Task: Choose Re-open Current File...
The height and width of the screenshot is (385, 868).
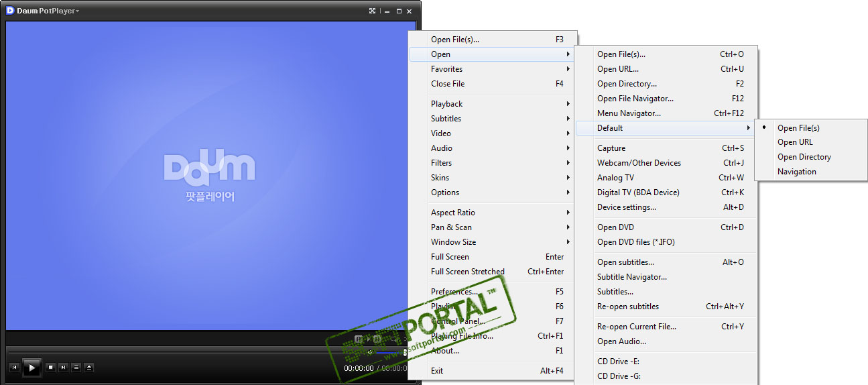Action: coord(666,327)
